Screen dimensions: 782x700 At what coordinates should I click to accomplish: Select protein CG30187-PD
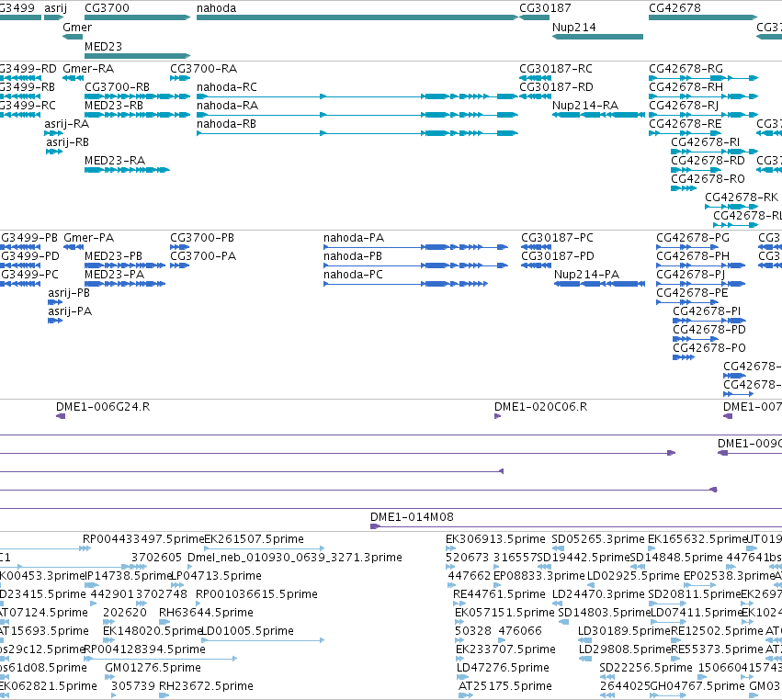(x=536, y=265)
